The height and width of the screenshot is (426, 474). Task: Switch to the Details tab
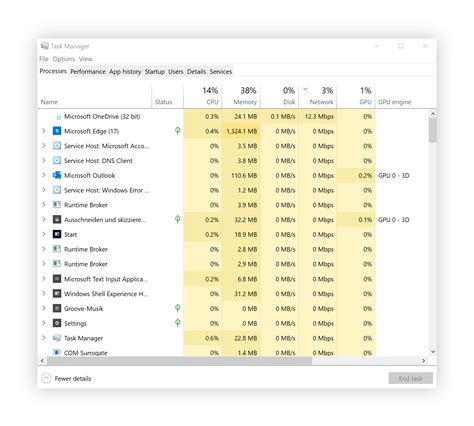click(196, 72)
